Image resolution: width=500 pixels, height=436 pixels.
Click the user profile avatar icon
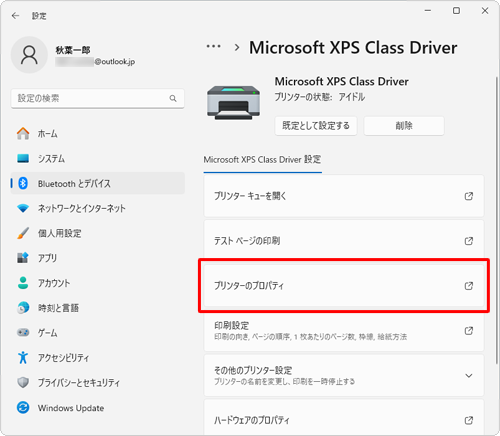[29, 55]
